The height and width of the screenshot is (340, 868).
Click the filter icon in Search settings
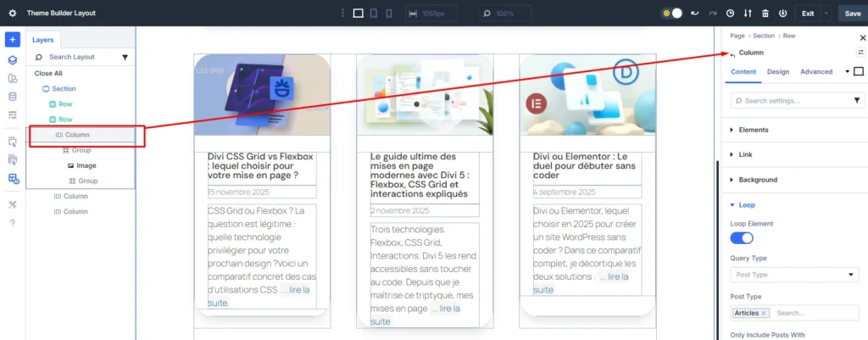pos(857,101)
